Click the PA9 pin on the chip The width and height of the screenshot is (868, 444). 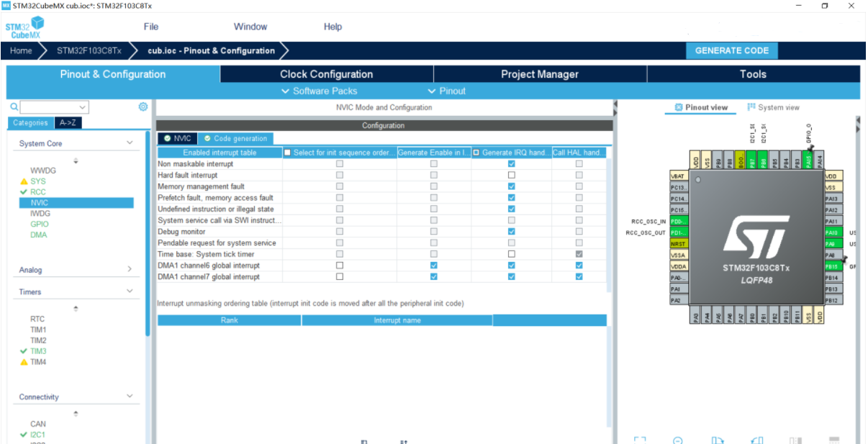832,244
